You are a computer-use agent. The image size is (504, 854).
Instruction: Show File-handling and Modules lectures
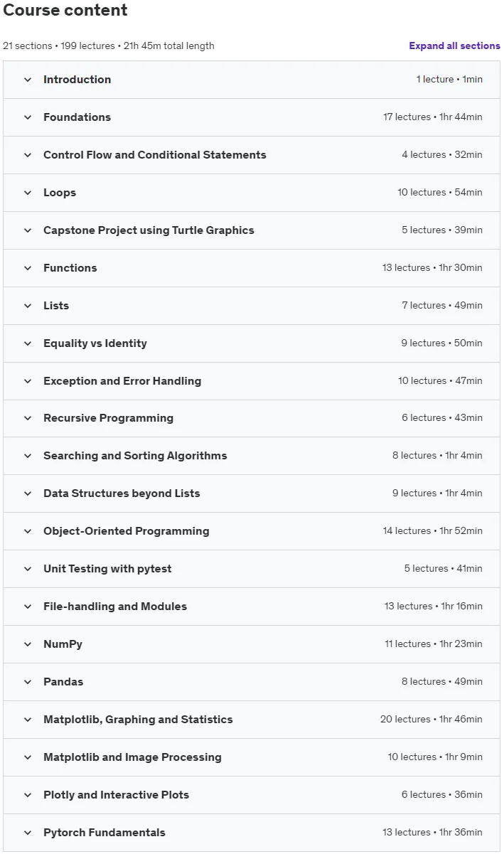point(252,607)
